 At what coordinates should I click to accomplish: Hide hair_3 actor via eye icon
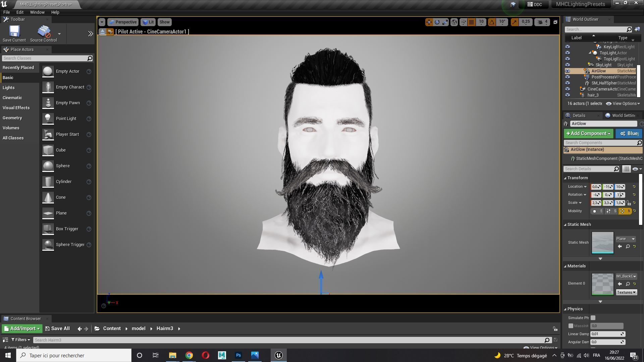pos(568,95)
